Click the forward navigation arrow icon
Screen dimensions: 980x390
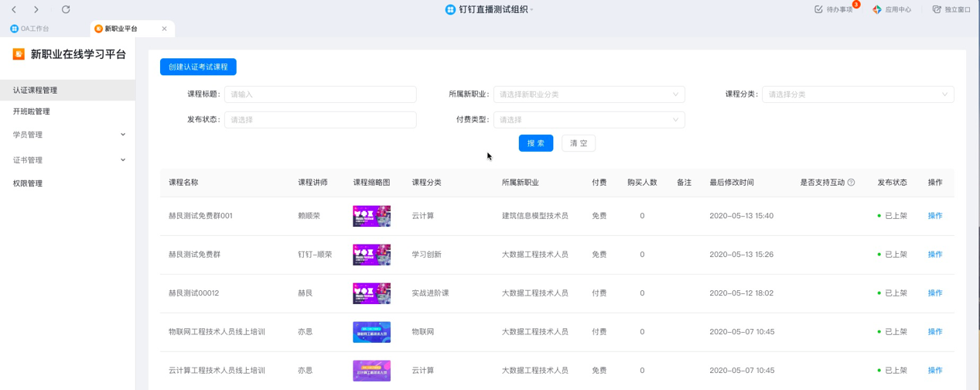[36, 9]
